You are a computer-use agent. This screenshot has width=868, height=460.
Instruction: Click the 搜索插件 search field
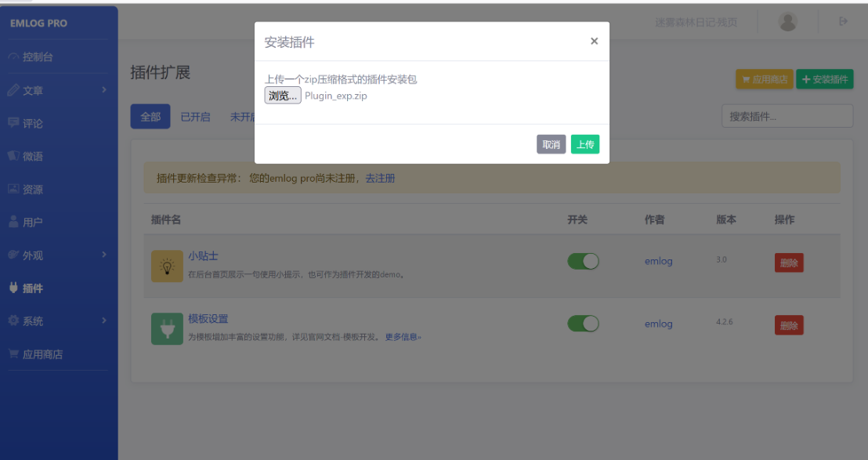tap(787, 116)
